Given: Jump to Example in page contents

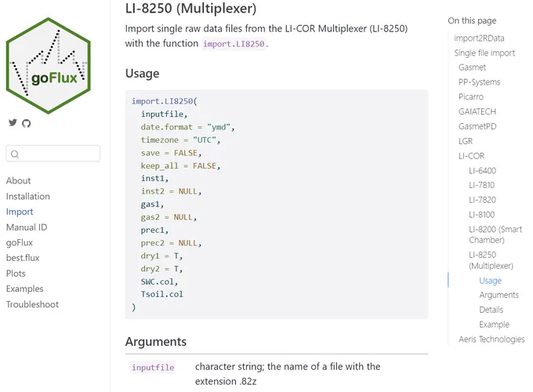Looking at the screenshot, I should tap(495, 325).
